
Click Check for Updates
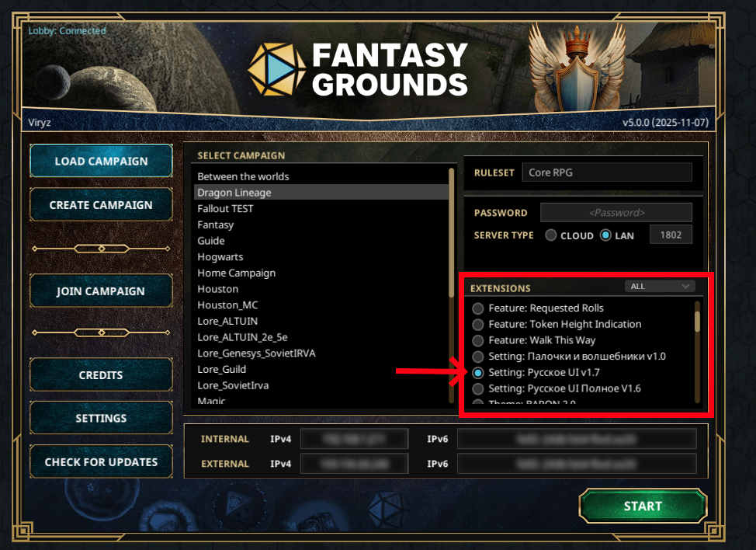tap(101, 461)
